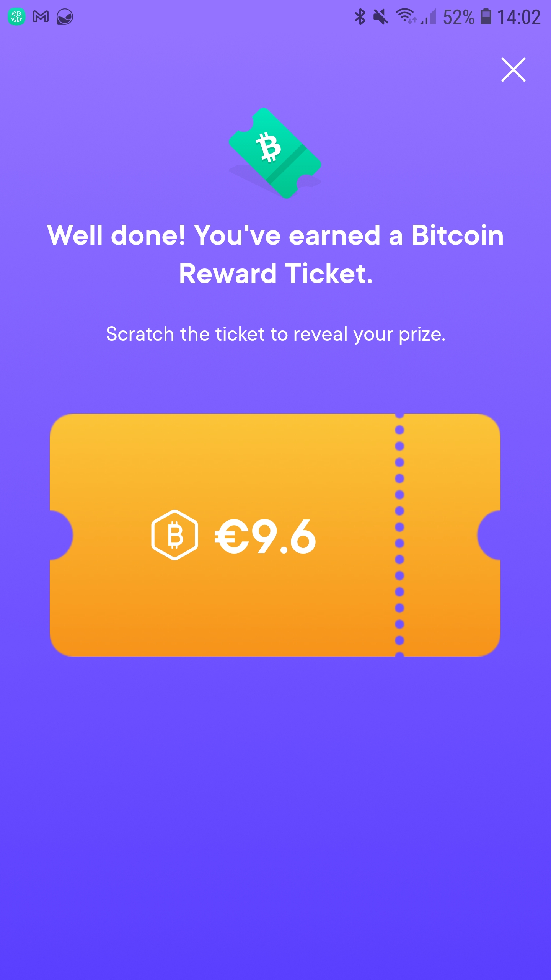Tap the left notch of orange ticket
The image size is (551, 980).
pos(60,535)
